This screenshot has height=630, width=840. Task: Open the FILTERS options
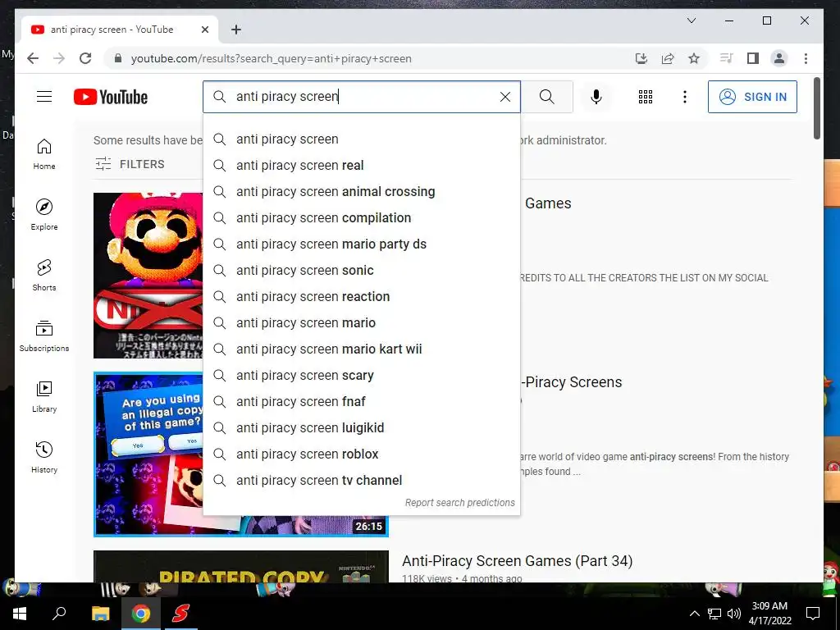(130, 164)
